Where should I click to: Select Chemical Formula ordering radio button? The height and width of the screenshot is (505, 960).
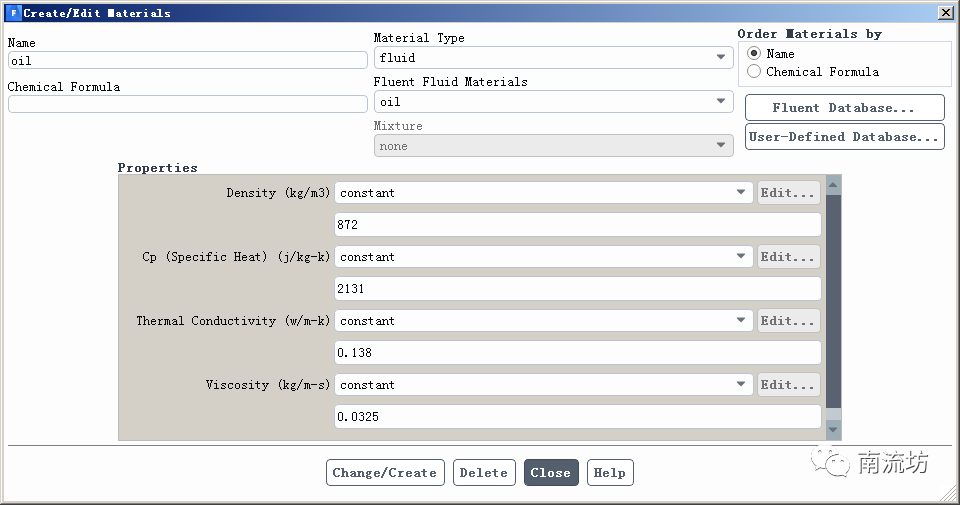coord(754,72)
